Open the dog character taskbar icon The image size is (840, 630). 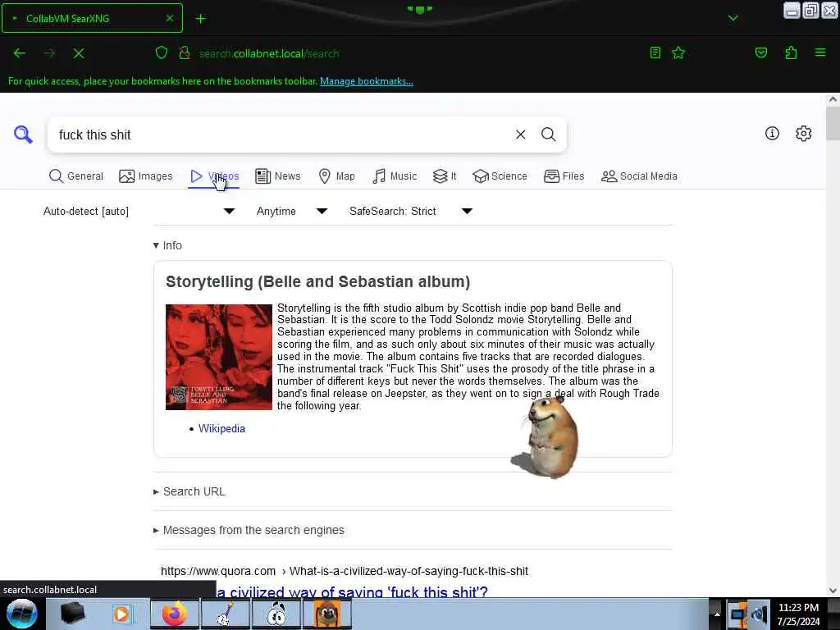[x=327, y=614]
